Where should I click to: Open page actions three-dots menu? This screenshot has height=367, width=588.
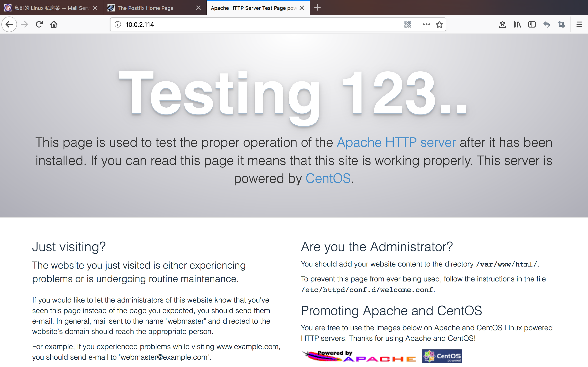coord(426,24)
